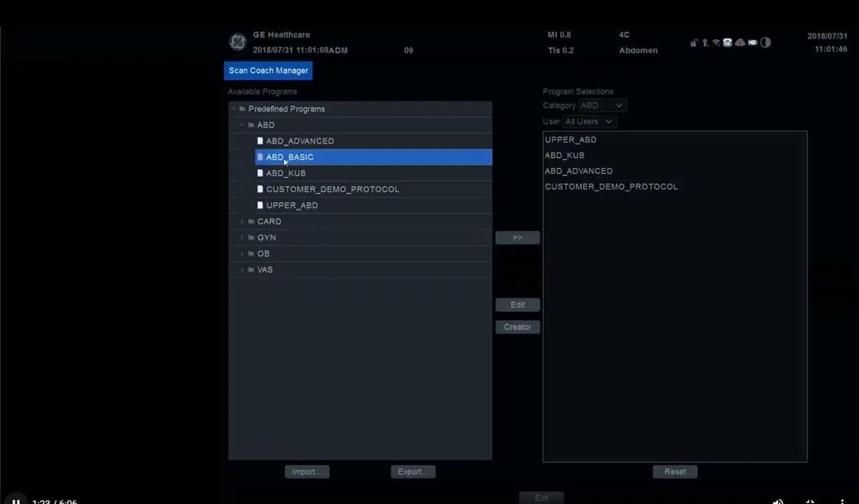Image resolution: width=859 pixels, height=504 pixels.
Task: Click the contrast half-circle status icon
Action: click(764, 42)
